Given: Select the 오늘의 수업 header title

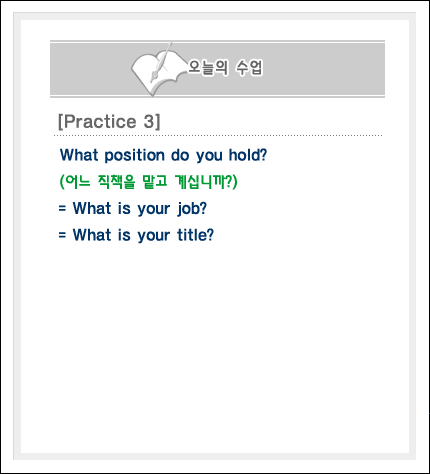Looking at the screenshot, I should [x=225, y=68].
